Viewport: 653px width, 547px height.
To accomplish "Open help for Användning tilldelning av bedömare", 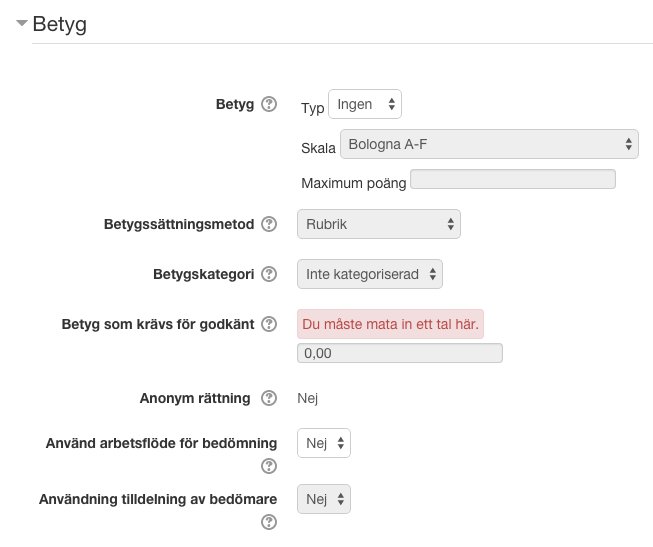I will [269, 522].
